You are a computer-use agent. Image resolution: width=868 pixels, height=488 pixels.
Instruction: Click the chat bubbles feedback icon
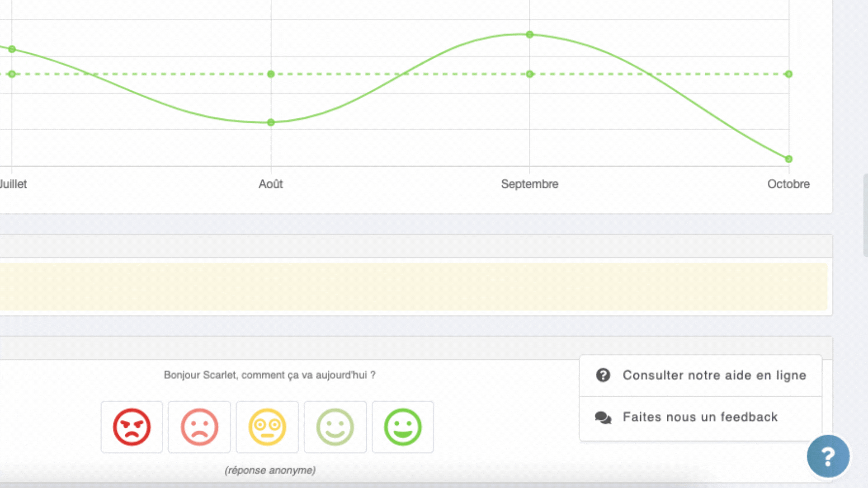603,417
